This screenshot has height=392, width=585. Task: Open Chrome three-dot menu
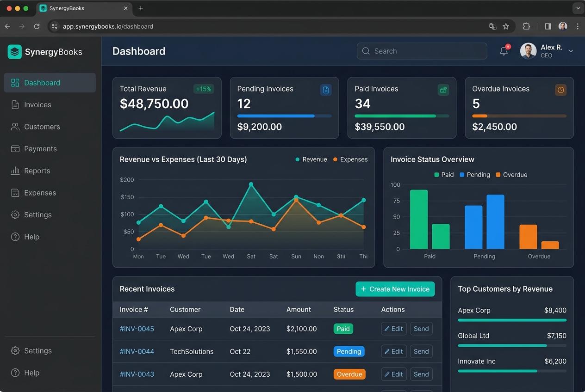[x=578, y=26]
